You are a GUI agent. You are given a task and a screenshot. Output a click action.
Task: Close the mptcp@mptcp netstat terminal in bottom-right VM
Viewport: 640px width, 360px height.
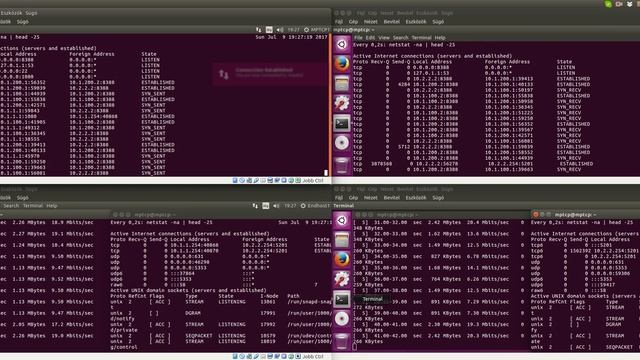(x=536, y=214)
